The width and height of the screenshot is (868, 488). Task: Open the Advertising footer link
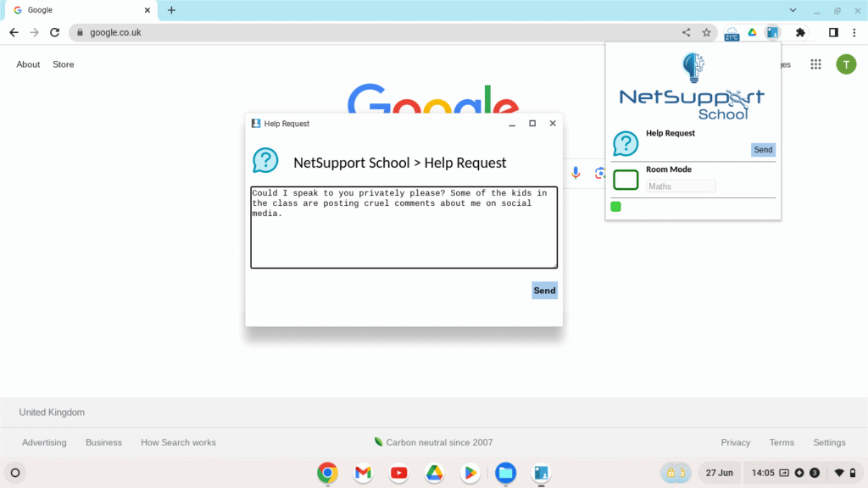pyautogui.click(x=44, y=442)
